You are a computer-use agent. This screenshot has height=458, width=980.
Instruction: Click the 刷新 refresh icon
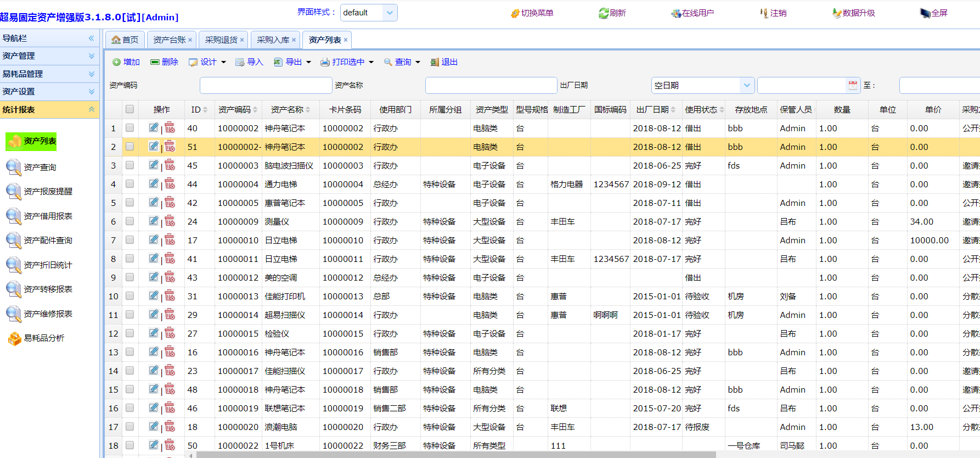(604, 13)
